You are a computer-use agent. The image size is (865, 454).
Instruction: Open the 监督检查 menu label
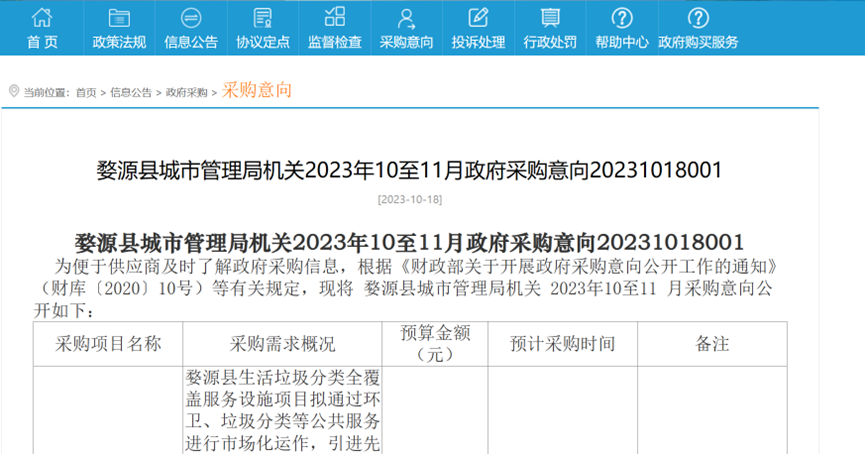[x=335, y=42]
